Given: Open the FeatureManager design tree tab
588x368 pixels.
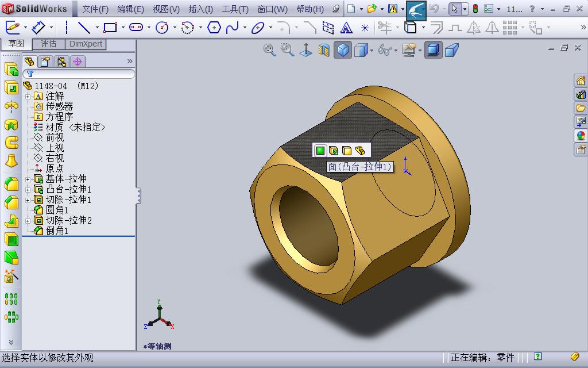Looking at the screenshot, I should pos(29,61).
